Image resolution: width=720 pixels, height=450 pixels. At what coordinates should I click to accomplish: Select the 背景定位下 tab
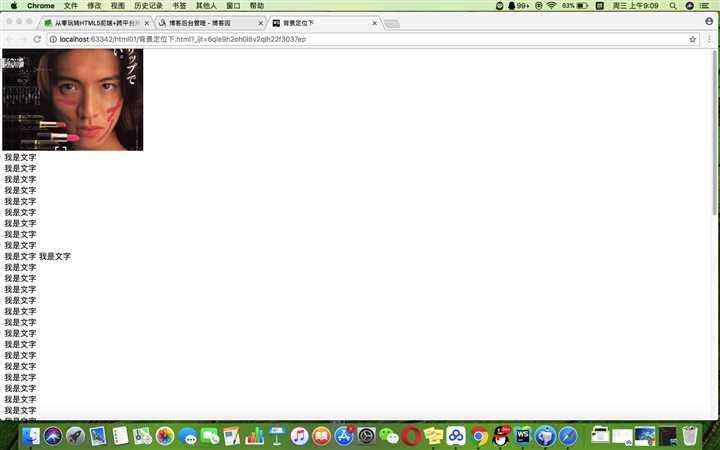pyautogui.click(x=323, y=23)
